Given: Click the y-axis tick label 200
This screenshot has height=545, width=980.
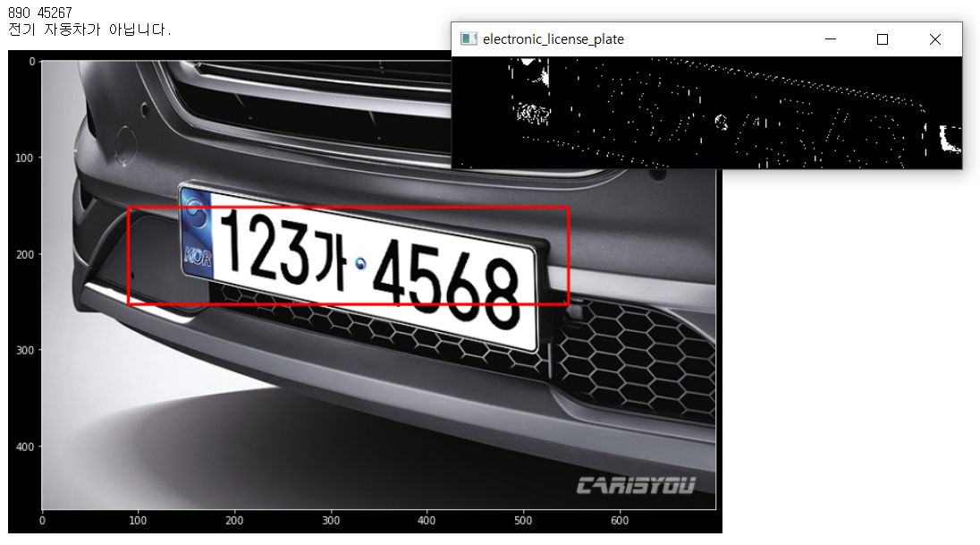Looking at the screenshot, I should pyautogui.click(x=24, y=254).
